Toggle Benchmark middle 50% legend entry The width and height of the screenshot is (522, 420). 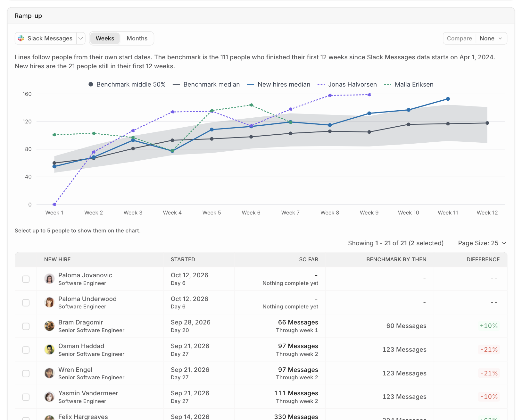point(127,84)
